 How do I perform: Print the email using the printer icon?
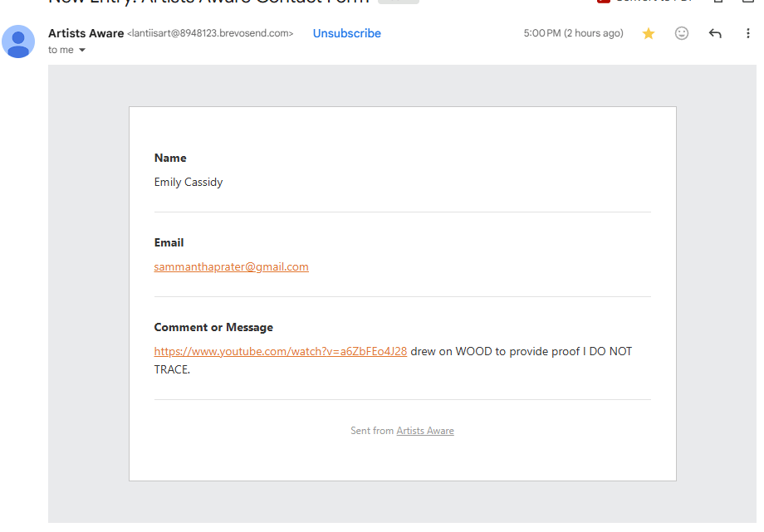click(718, 2)
